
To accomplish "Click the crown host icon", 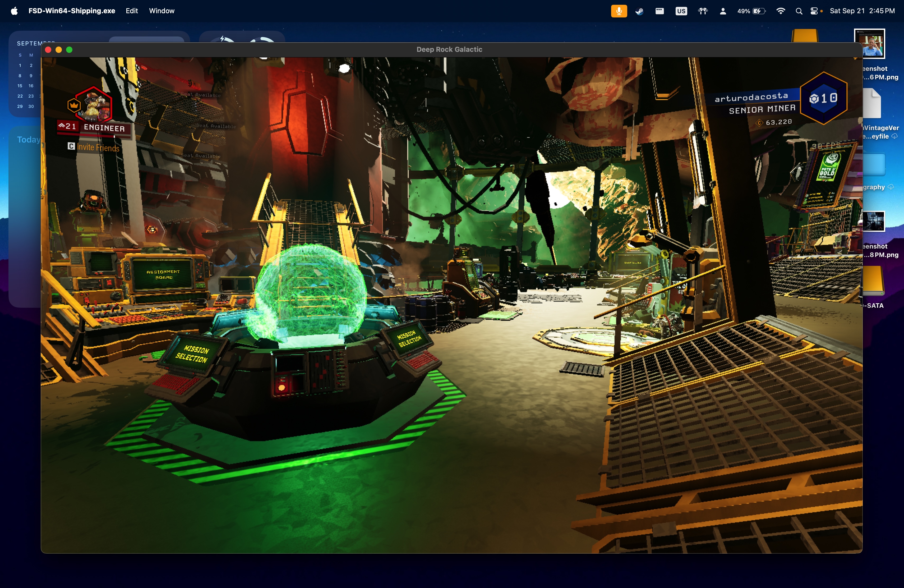I will point(74,105).
